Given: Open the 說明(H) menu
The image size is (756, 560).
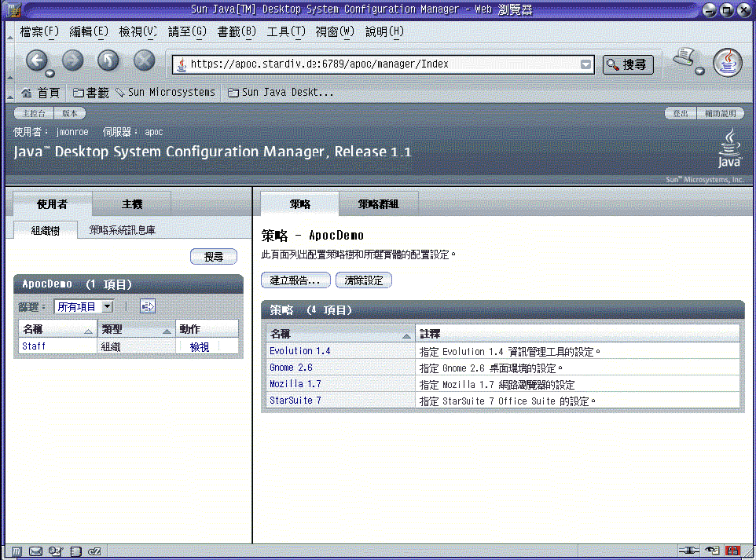Looking at the screenshot, I should point(384,31).
